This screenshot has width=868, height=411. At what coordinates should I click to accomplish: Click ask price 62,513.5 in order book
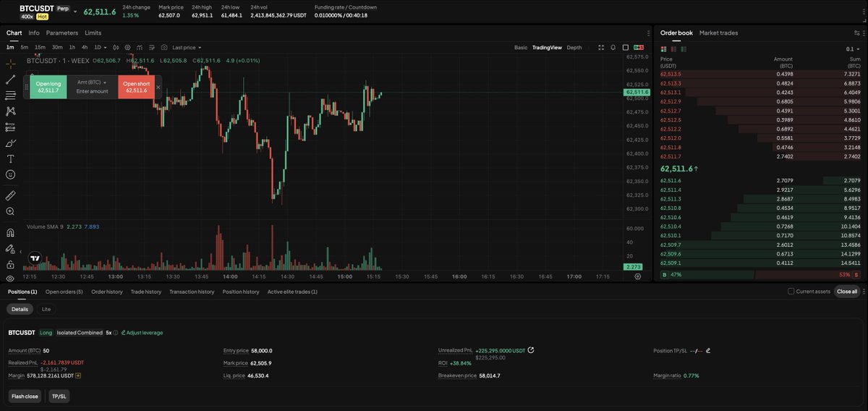point(671,74)
